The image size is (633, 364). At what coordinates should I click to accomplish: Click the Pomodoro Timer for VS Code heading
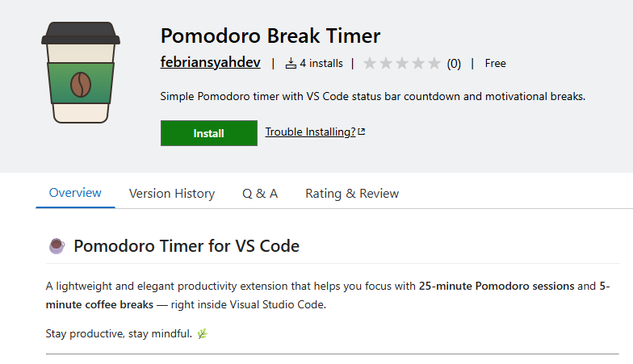click(x=187, y=246)
